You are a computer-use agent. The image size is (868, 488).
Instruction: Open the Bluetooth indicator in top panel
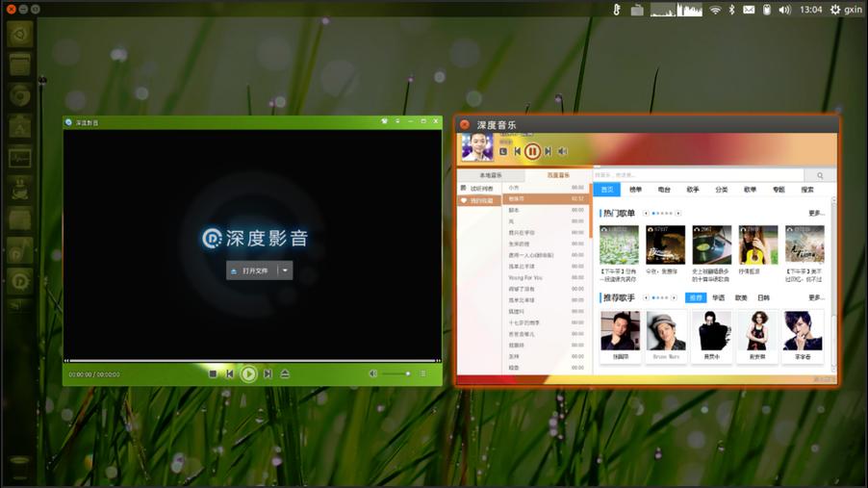click(x=731, y=10)
